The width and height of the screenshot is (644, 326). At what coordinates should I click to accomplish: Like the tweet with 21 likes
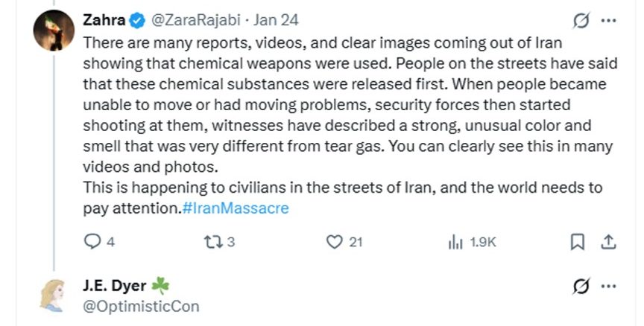tap(336, 242)
